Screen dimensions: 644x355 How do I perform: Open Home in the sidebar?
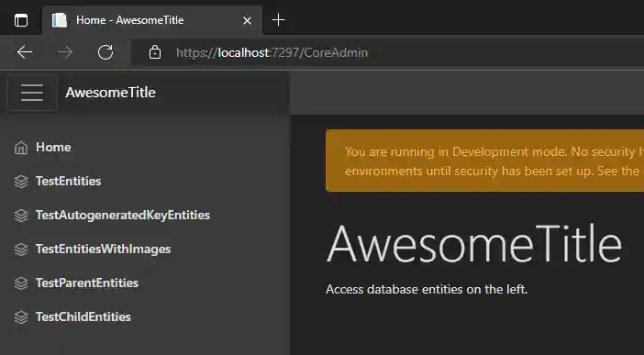pos(53,147)
